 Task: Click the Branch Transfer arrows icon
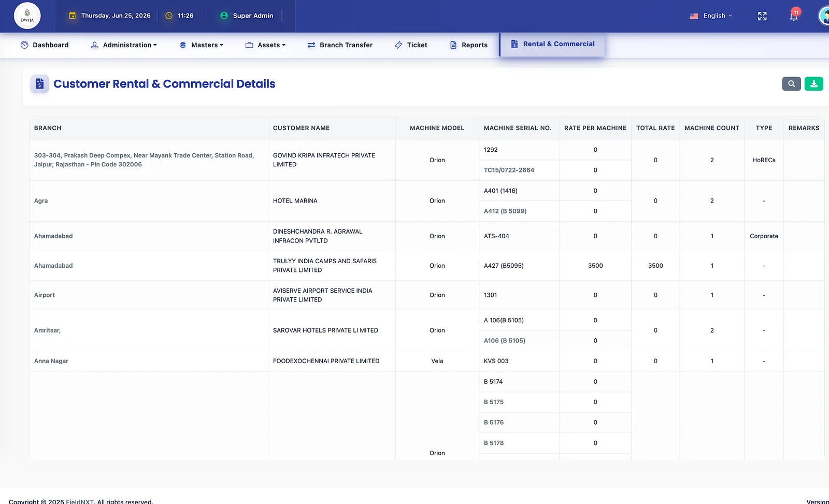(311, 45)
